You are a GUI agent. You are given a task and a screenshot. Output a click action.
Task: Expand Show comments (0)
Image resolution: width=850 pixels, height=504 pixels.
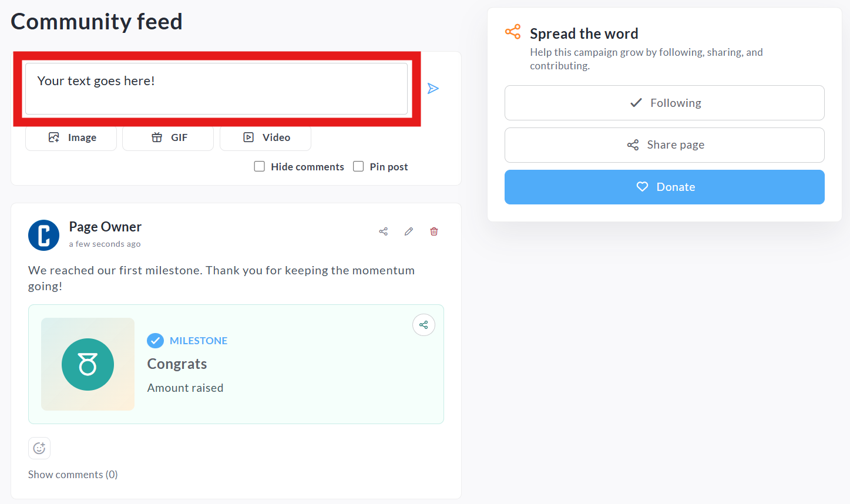73,475
